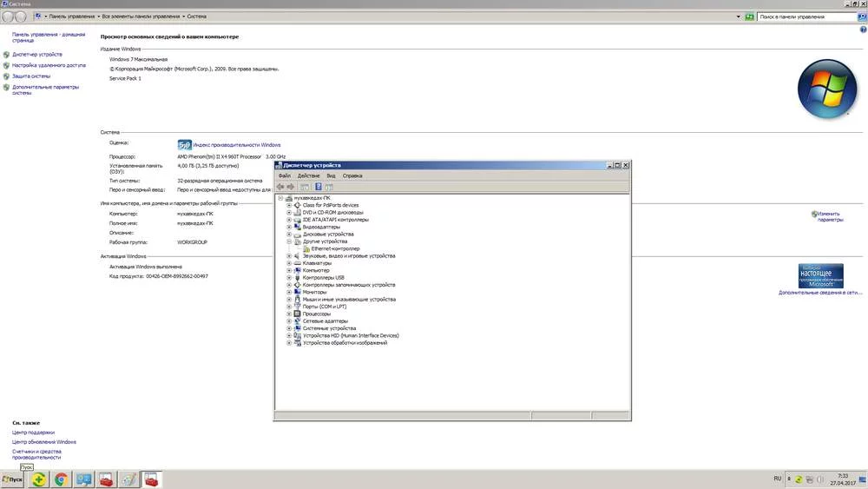The image size is (868, 489).
Task: Go to Панель управления домашняя страница
Action: coord(49,37)
